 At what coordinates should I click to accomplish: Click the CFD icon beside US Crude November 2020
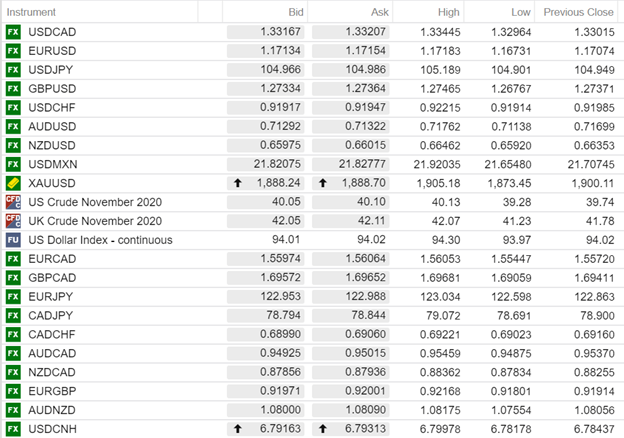pos(13,202)
